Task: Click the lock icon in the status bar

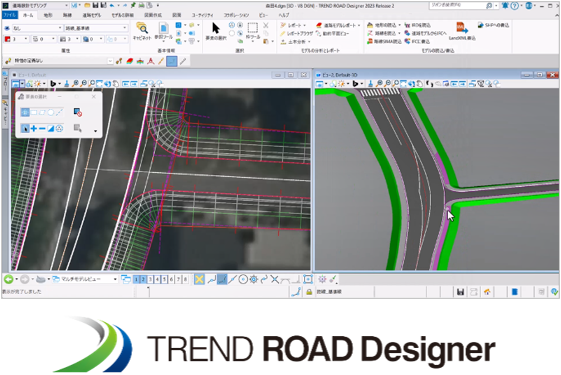Action: [x=309, y=292]
